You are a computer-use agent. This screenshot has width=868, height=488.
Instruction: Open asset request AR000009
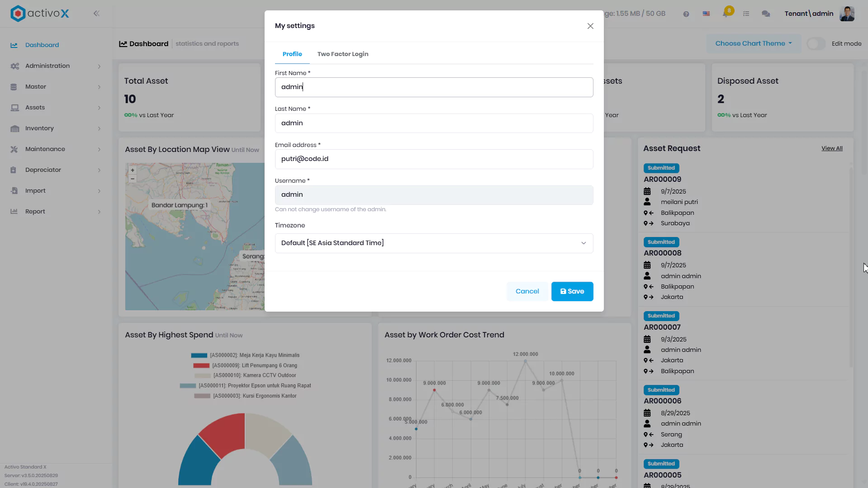coord(662,180)
